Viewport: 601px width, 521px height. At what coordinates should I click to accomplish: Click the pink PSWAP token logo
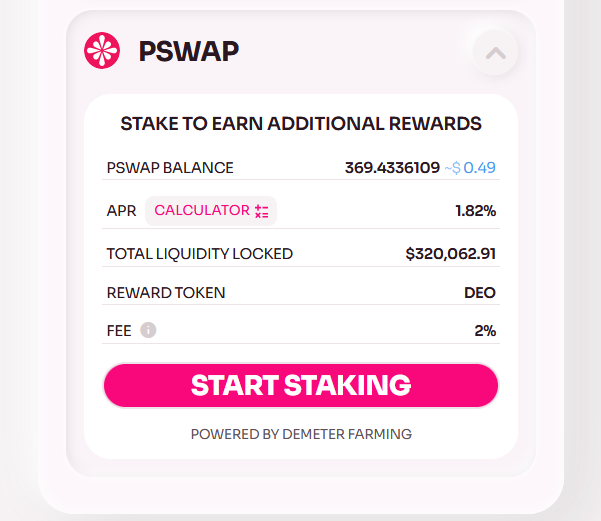tap(102, 51)
